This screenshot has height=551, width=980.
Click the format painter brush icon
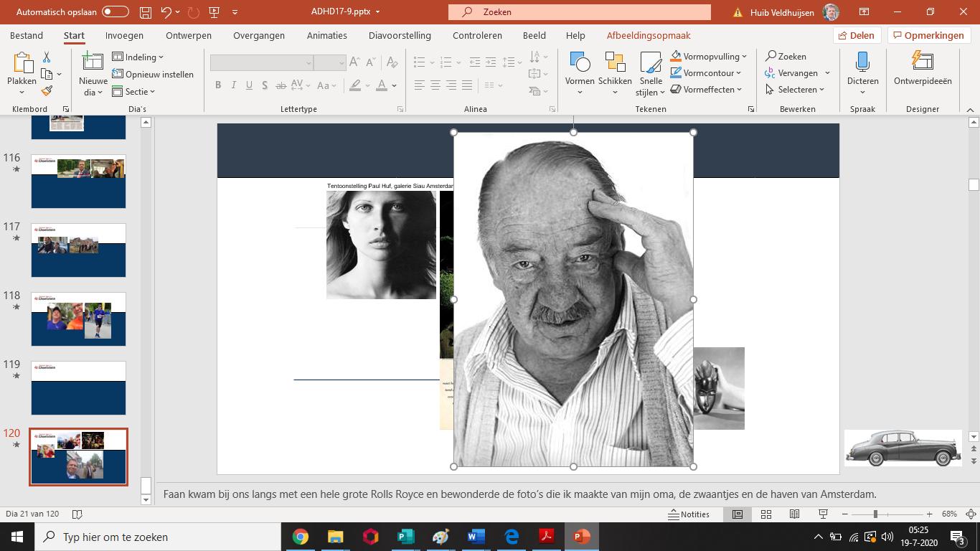point(47,91)
